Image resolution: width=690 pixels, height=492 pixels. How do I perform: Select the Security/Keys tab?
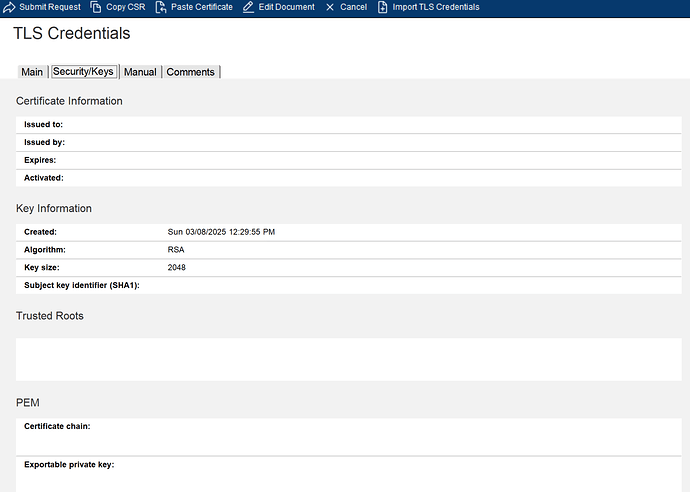point(83,72)
